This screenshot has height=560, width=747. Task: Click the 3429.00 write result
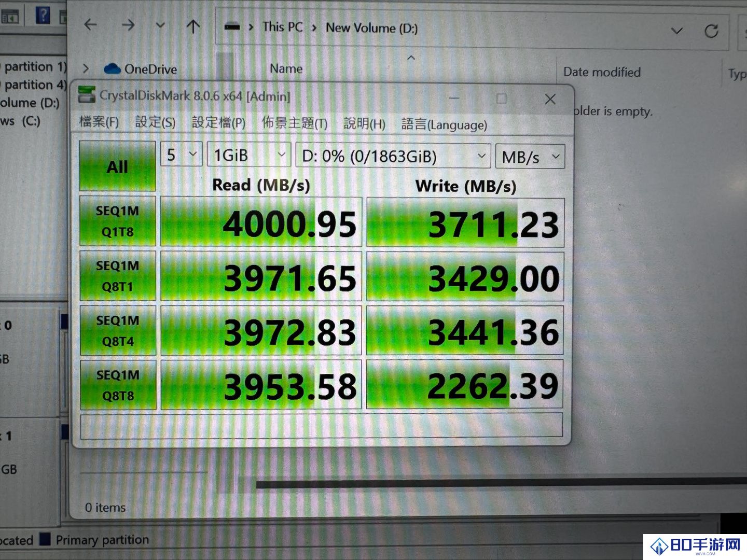click(465, 277)
